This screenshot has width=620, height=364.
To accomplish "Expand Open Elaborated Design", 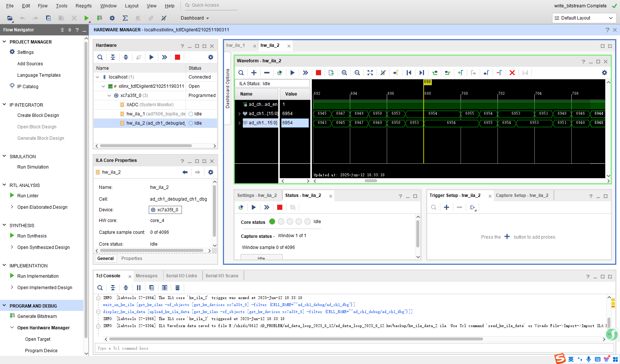I will tap(12, 207).
